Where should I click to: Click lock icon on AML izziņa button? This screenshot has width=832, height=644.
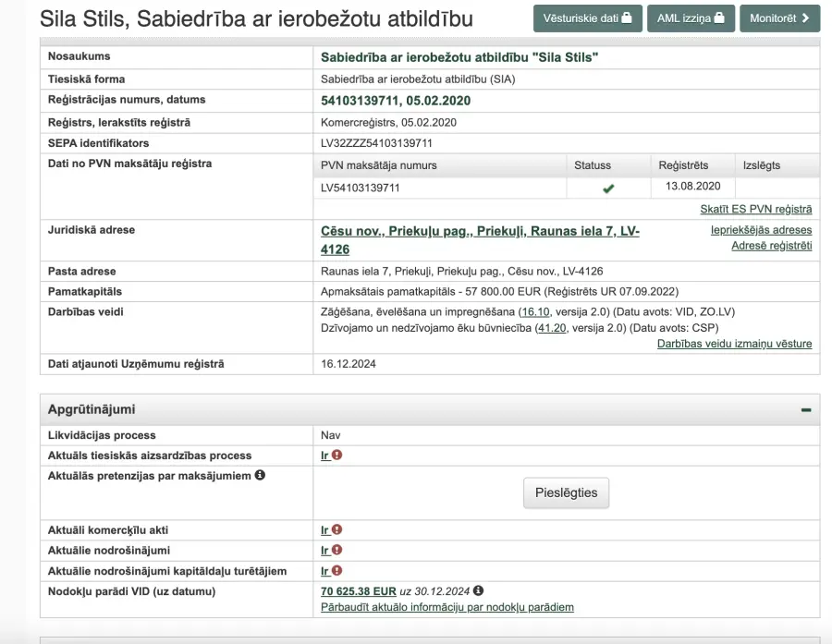[719, 18]
